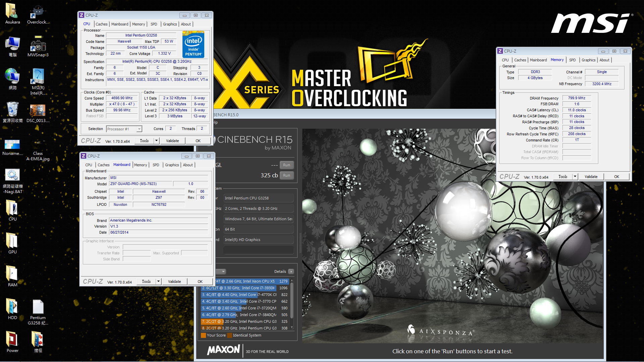644x362 pixels.
Task: Select ranking row Core i7-3720QM 590
Action: click(x=245, y=308)
